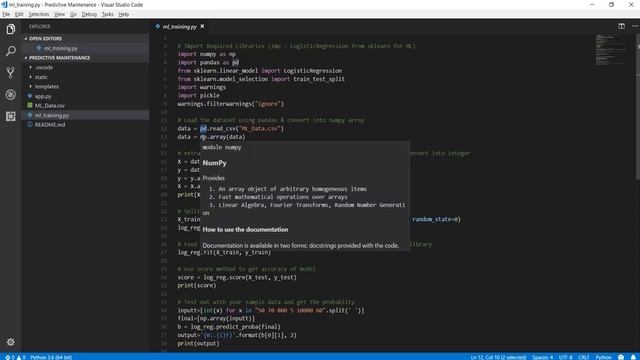640x360 pixels.
Task: Close the ml_training.py editor tab
Action: (x=202, y=27)
